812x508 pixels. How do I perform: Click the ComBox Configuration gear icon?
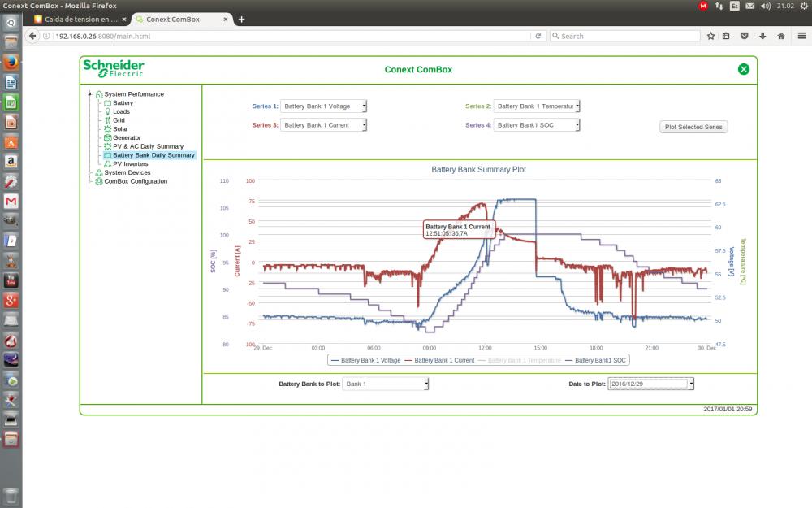[99, 181]
